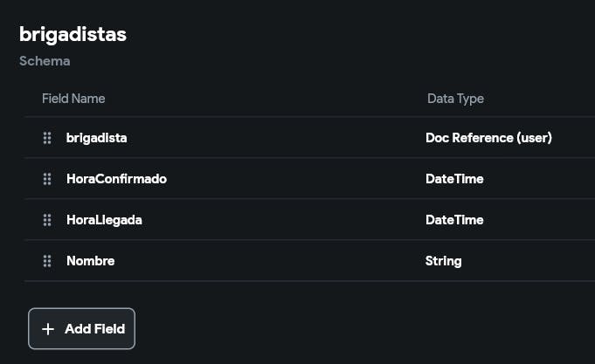Click the Nombre field's reorder handle
The height and width of the screenshot is (364, 595).
tap(47, 261)
